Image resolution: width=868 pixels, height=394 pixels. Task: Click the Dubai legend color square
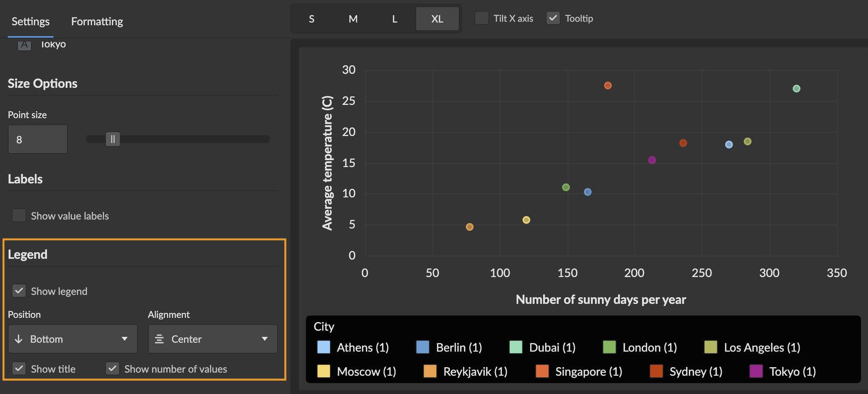point(516,347)
